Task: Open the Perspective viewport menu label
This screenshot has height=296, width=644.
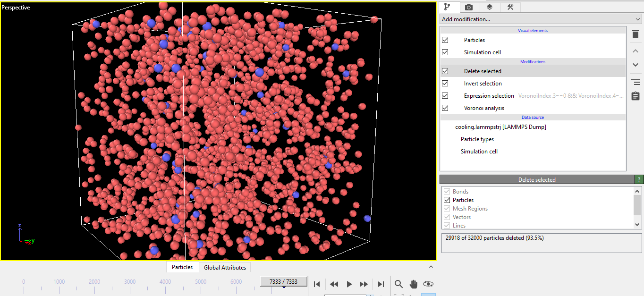Action: (x=16, y=8)
